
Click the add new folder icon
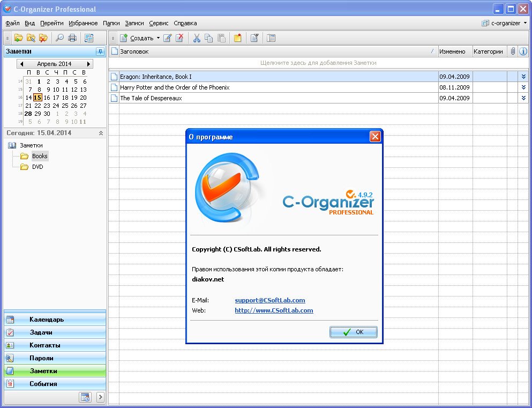point(18,38)
